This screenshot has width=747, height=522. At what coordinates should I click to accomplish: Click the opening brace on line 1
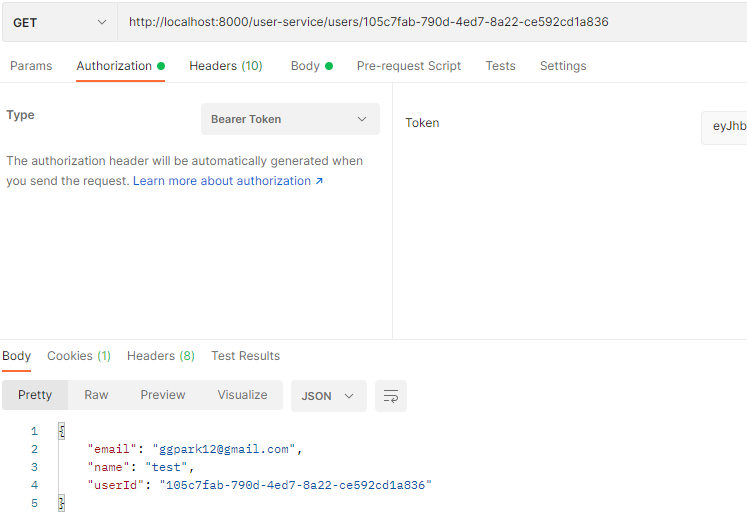(x=61, y=431)
